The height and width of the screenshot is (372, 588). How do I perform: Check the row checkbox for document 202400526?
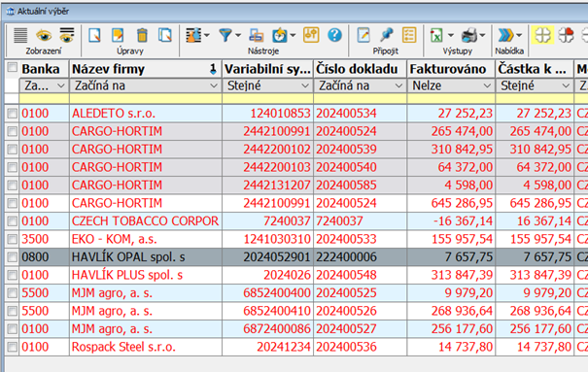(13, 311)
